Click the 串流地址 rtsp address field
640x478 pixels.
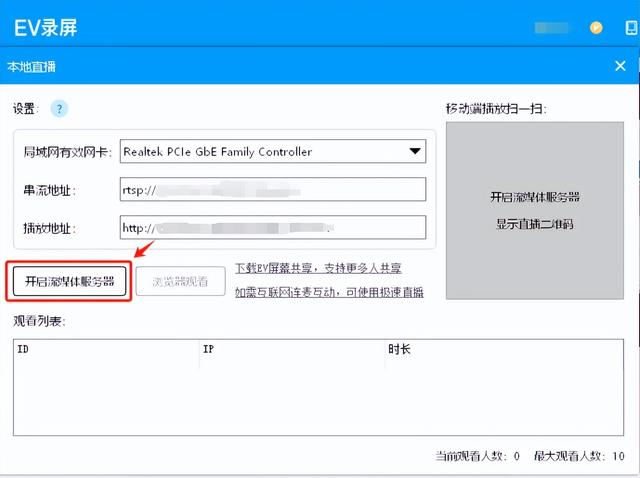click(x=273, y=189)
